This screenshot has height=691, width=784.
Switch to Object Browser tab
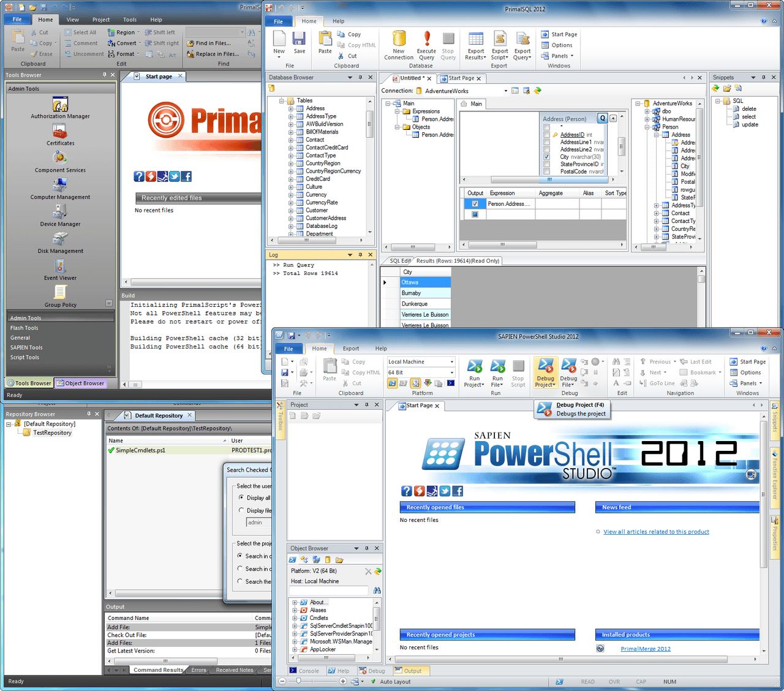coord(80,383)
